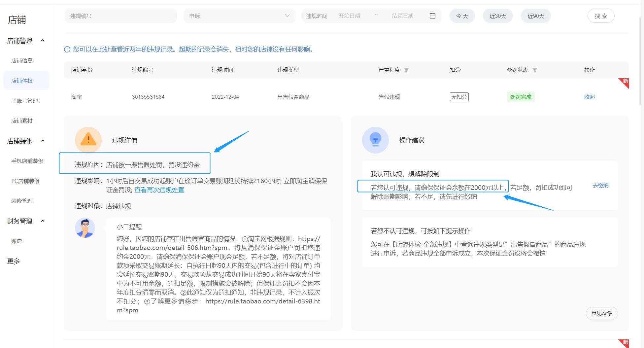Open the 更多 sidebar item
644x348 pixels.
coord(13,261)
